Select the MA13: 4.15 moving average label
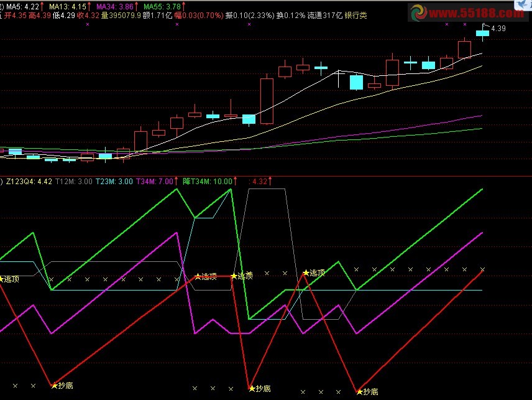532x400 pixels. tap(68, 6)
